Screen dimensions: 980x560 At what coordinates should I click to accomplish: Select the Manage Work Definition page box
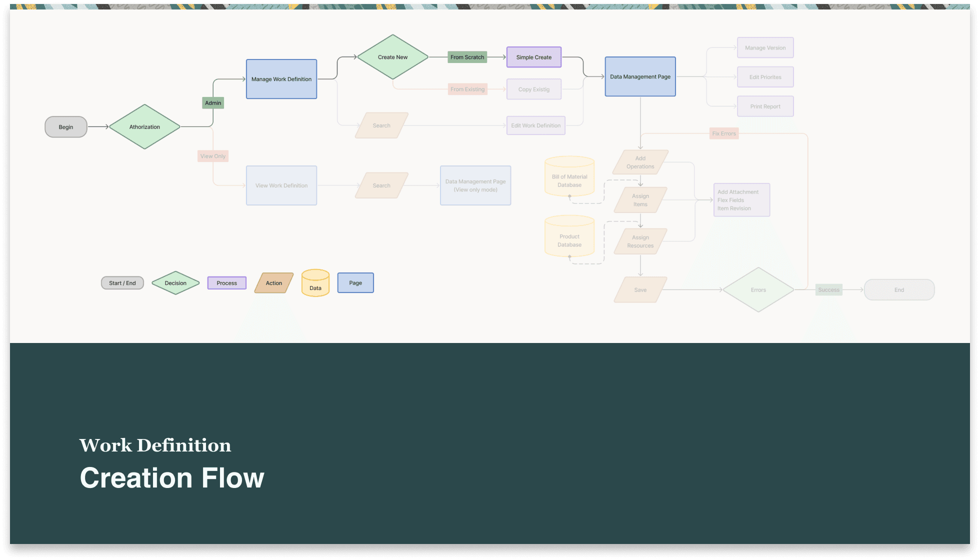(281, 79)
